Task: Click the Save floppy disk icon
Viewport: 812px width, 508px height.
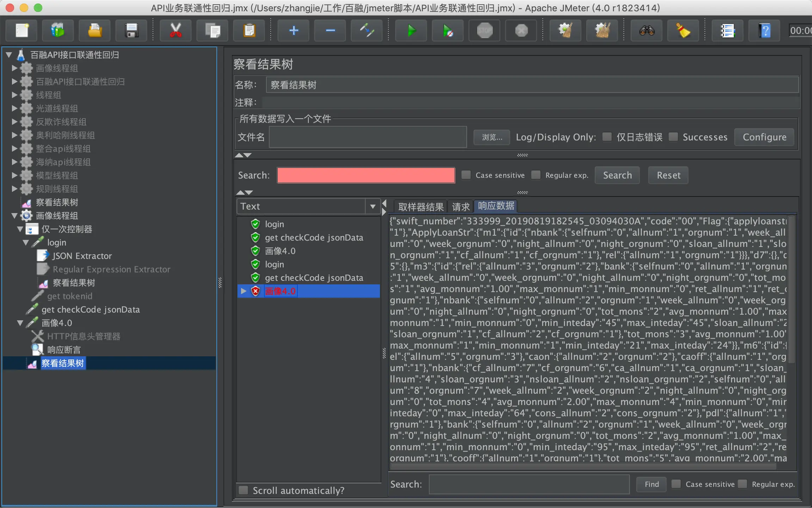Action: 131,31
